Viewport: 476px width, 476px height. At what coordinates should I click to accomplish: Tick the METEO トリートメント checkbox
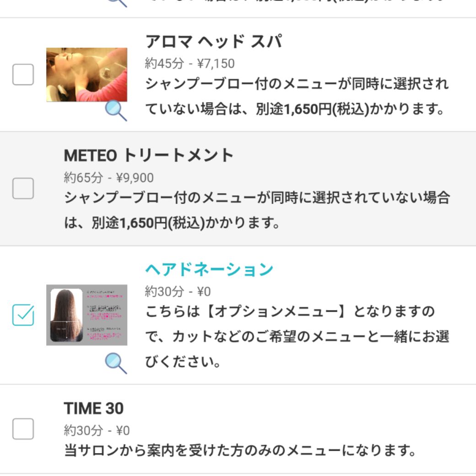23,189
